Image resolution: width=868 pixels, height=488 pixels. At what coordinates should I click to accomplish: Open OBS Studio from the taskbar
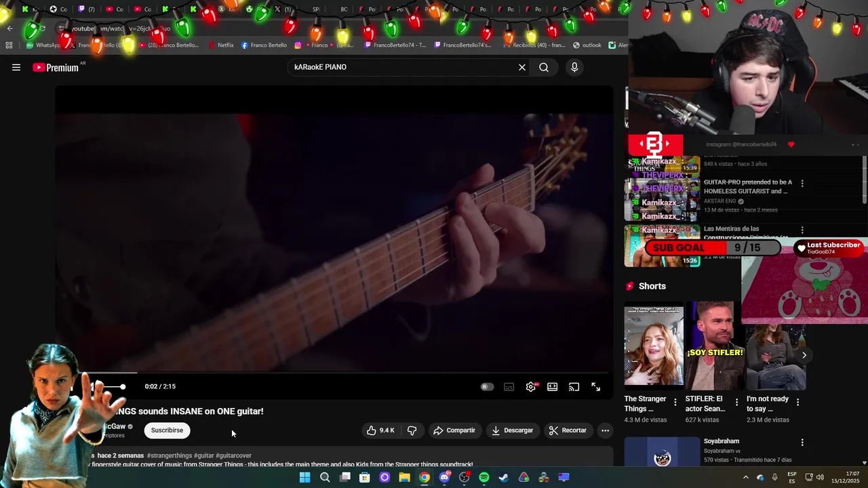(x=465, y=477)
